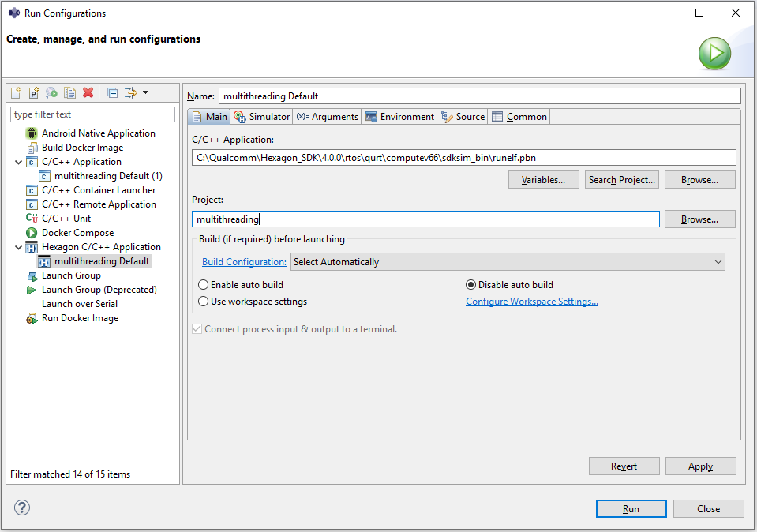Collapse Hexagon C/C++ Application node
This screenshot has width=757, height=532.
[x=18, y=247]
